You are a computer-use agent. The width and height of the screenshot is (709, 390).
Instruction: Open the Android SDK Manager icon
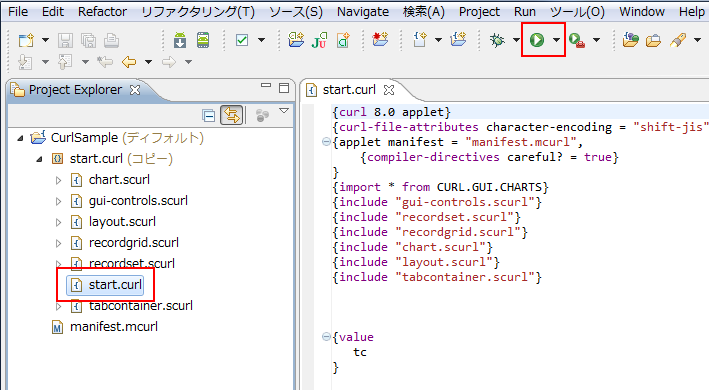[x=180, y=40]
